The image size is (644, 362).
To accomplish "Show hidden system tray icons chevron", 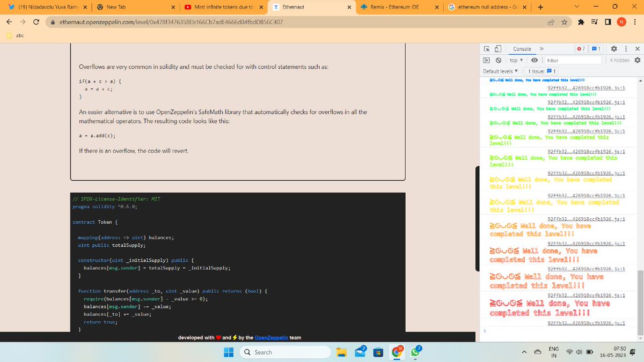I will pyautogui.click(x=524, y=352).
